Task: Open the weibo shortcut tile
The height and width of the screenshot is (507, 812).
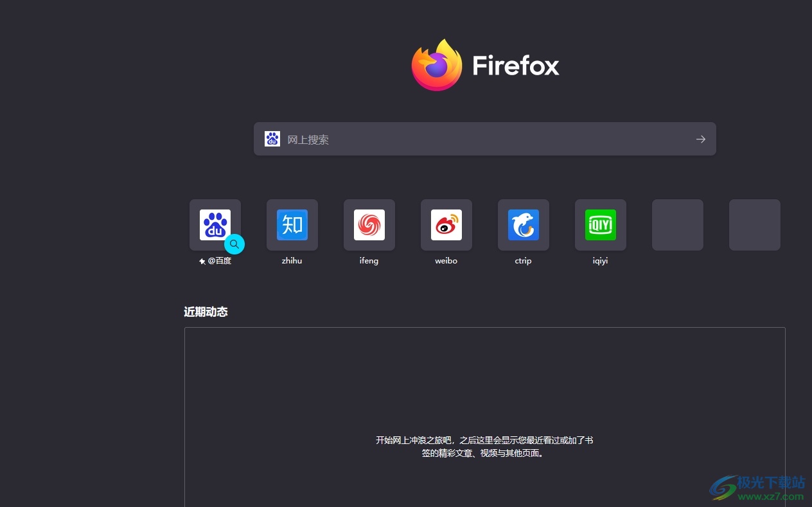Action: pos(446,225)
